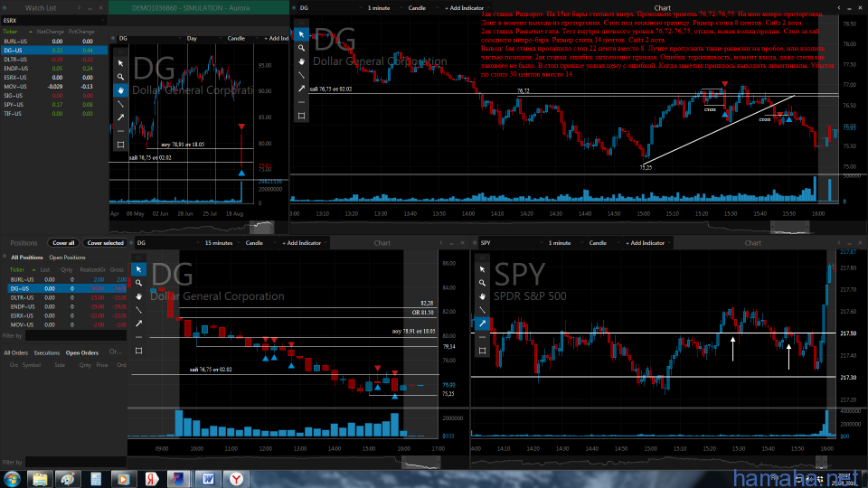Select trend line tool in DG Day chart

click(x=120, y=104)
